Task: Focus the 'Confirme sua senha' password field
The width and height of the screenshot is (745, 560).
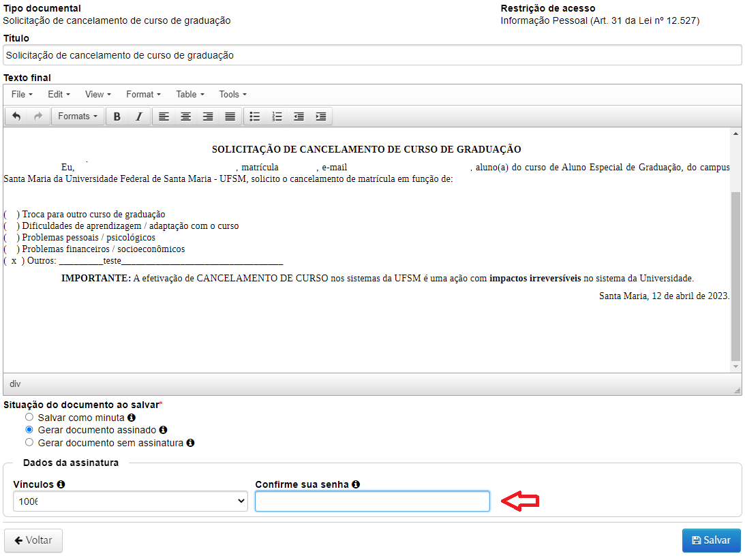Action: [372, 501]
